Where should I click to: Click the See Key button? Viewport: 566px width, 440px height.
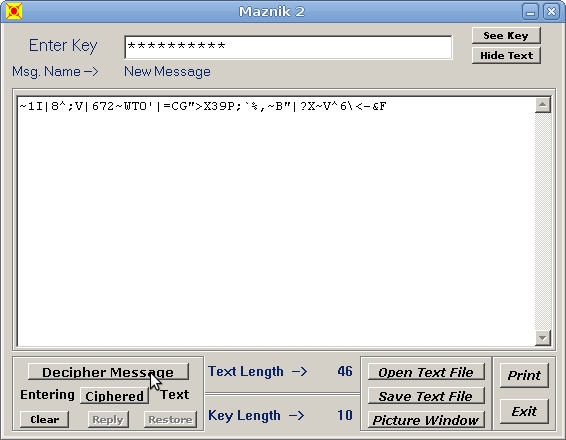click(506, 36)
